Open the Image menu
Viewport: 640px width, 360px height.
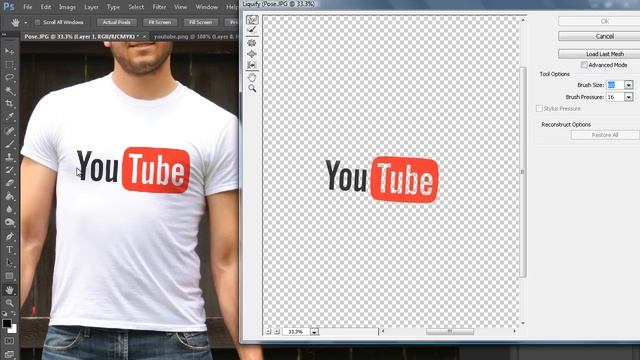pos(67,7)
